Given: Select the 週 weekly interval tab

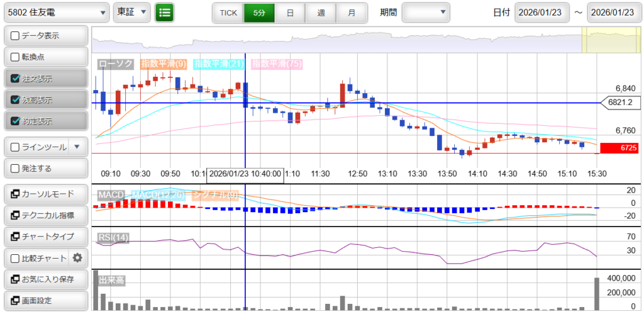Looking at the screenshot, I should tap(321, 13).
